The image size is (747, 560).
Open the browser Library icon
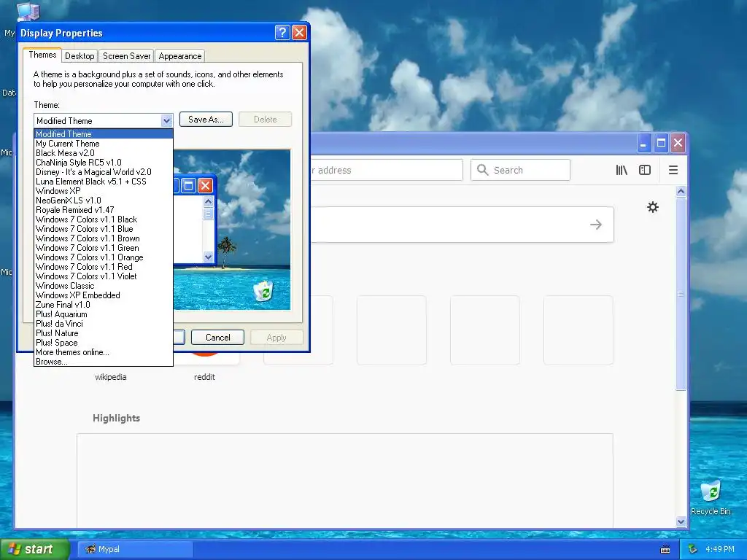(622, 170)
